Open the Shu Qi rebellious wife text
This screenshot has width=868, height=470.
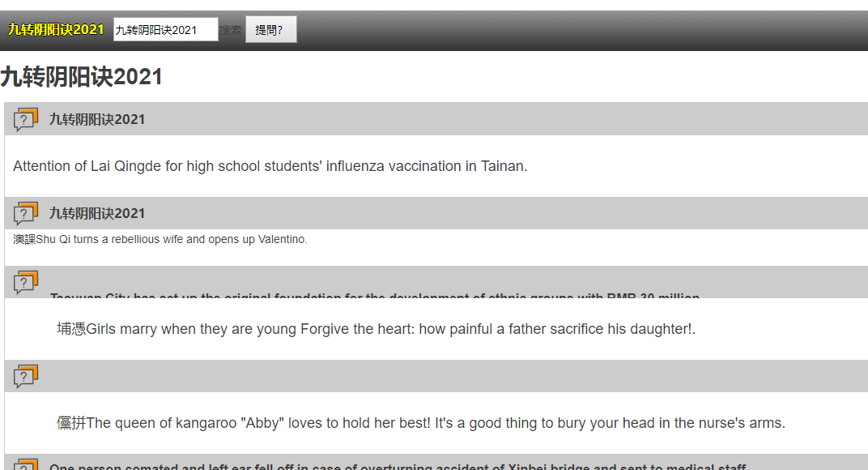pos(160,240)
